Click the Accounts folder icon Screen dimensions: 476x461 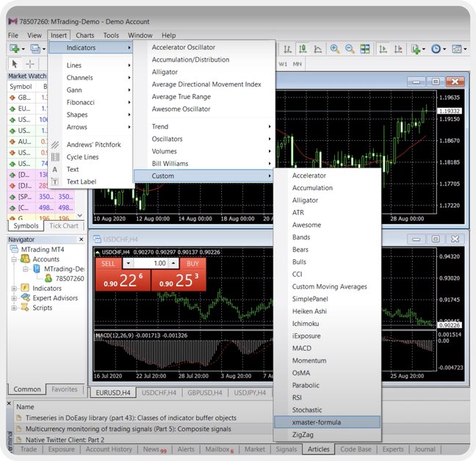coord(25,259)
